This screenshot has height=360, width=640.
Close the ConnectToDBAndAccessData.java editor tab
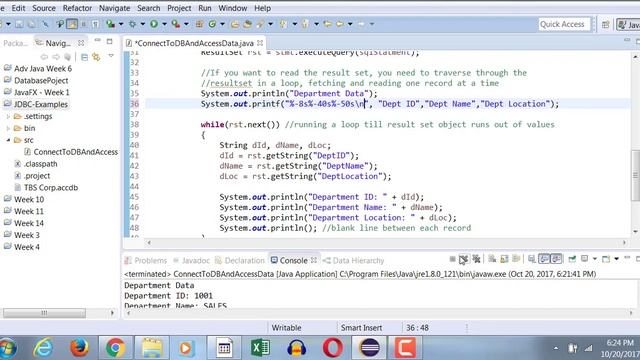click(x=260, y=43)
